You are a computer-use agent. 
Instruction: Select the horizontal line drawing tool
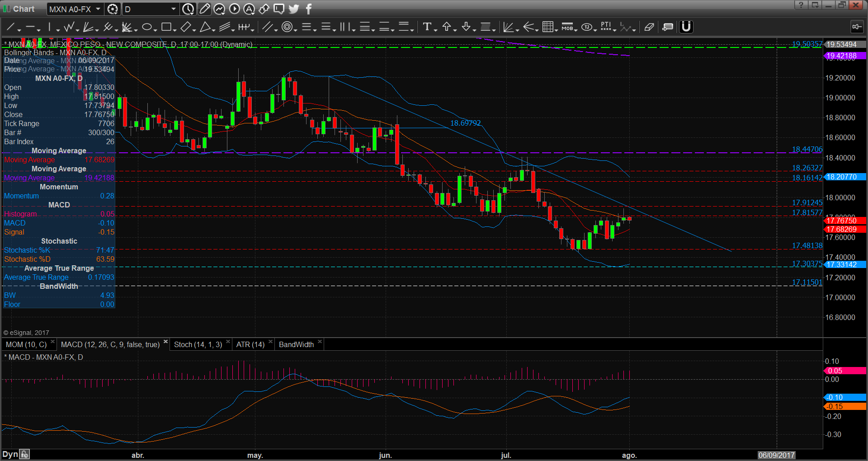[30, 27]
